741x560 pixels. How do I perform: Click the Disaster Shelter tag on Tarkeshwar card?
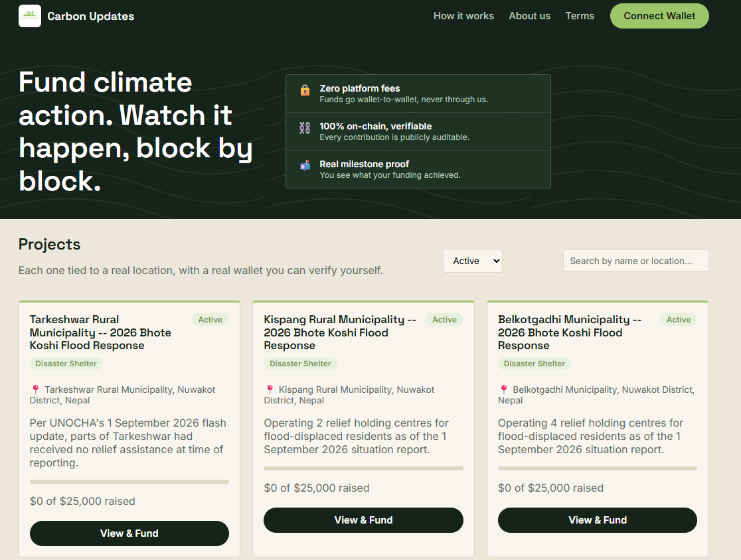(66, 364)
